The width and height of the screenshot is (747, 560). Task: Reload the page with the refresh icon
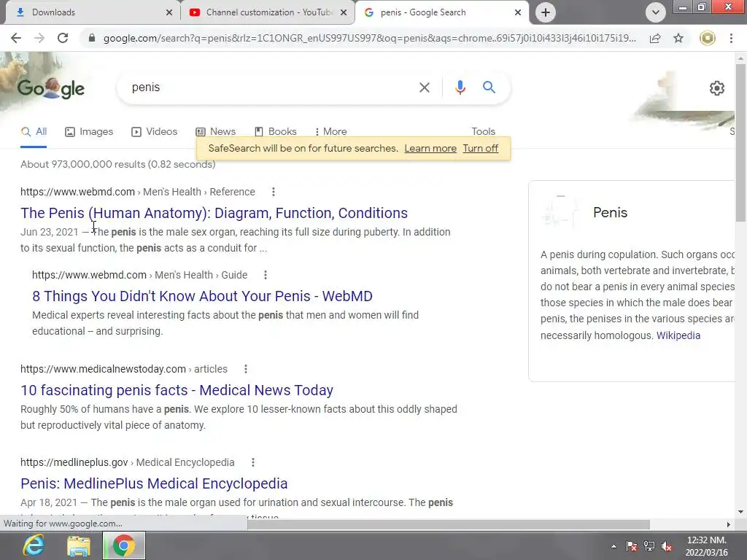click(x=63, y=38)
